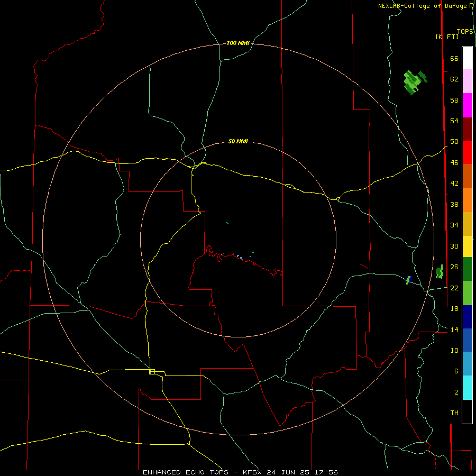Click the magenta legend swatch

pos(467,105)
